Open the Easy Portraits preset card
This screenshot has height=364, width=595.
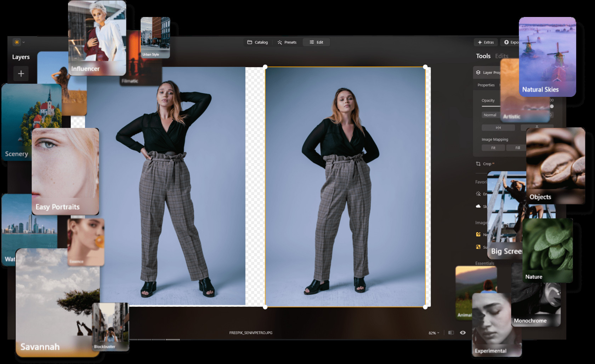coord(66,171)
